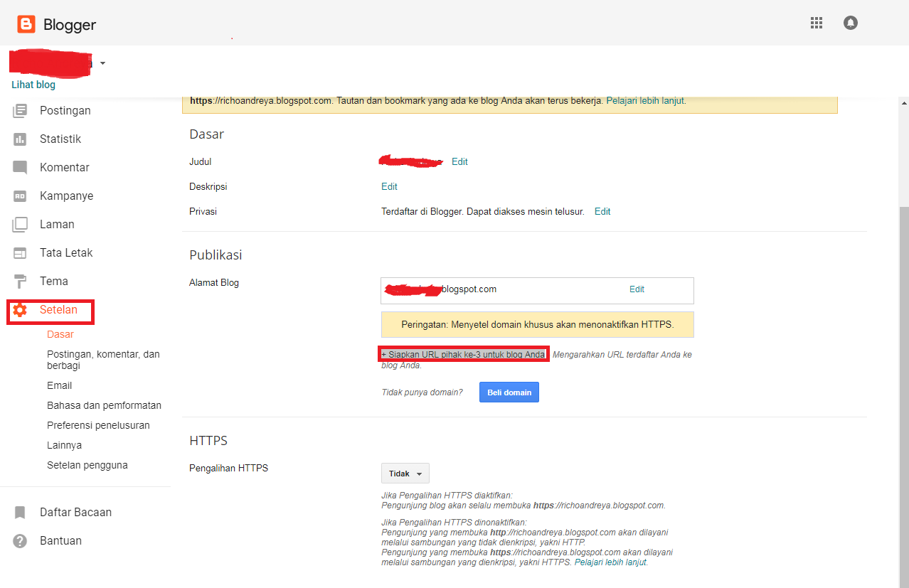Open the Lihat blog link
The image size is (909, 588).
coord(33,85)
